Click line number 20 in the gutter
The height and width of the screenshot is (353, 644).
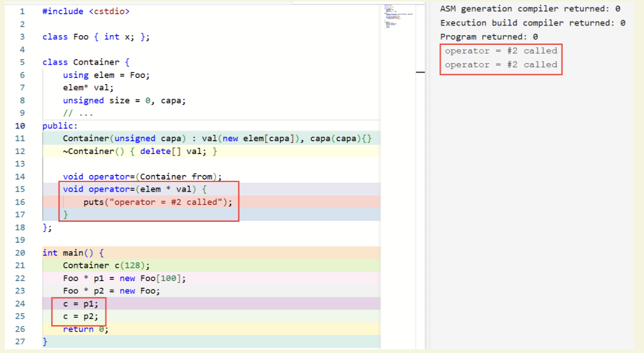(x=20, y=253)
